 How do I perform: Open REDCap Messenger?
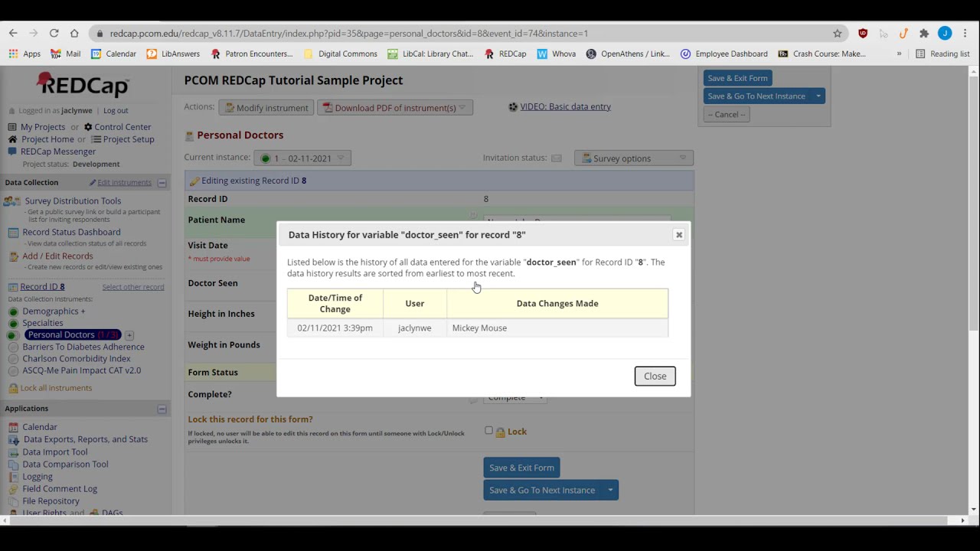[58, 152]
